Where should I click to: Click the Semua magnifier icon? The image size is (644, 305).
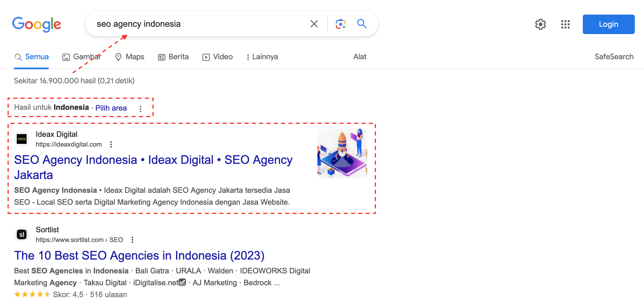pyautogui.click(x=18, y=57)
